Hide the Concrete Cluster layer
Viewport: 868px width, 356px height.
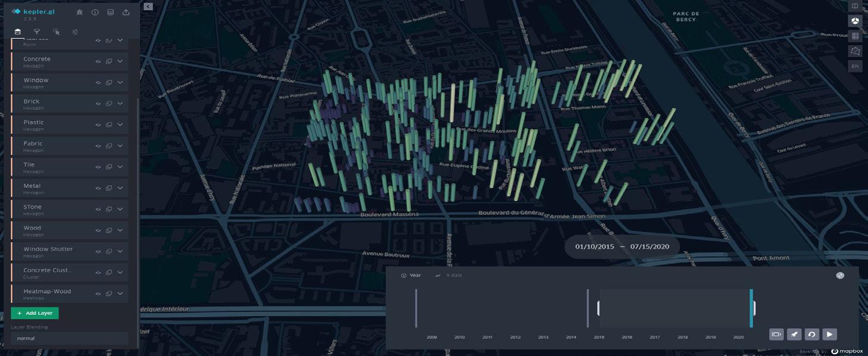coord(98,273)
